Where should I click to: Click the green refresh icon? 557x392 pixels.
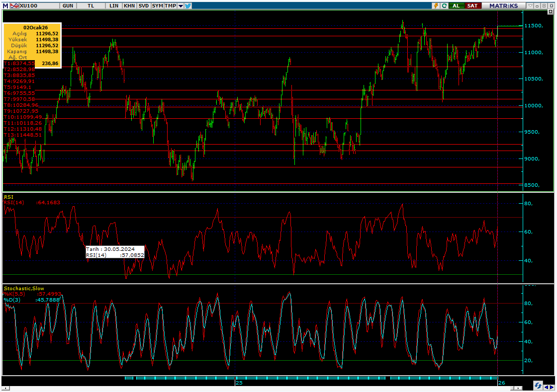click(x=445, y=5)
